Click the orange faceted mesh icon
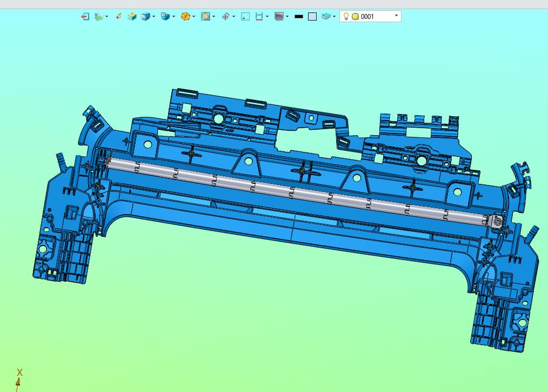Screen dimensions: 548x392 tap(185, 16)
